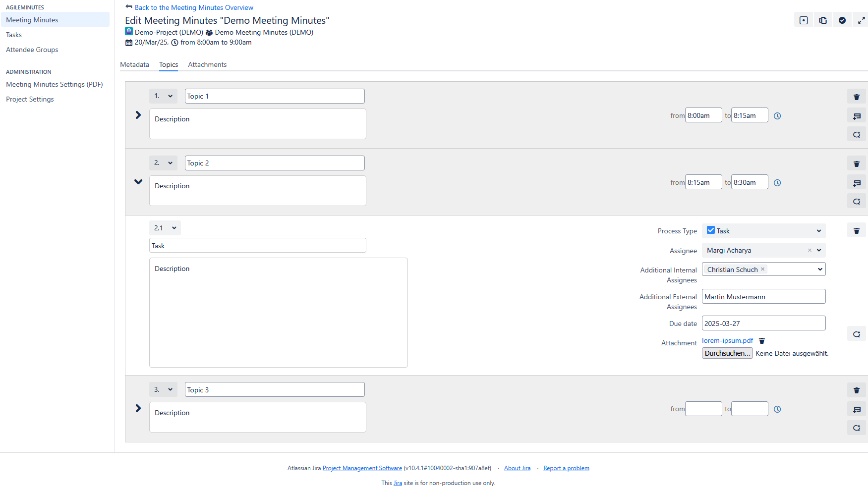Click the Topic 1 title field
The height and width of the screenshot is (486, 868).
[275, 96]
